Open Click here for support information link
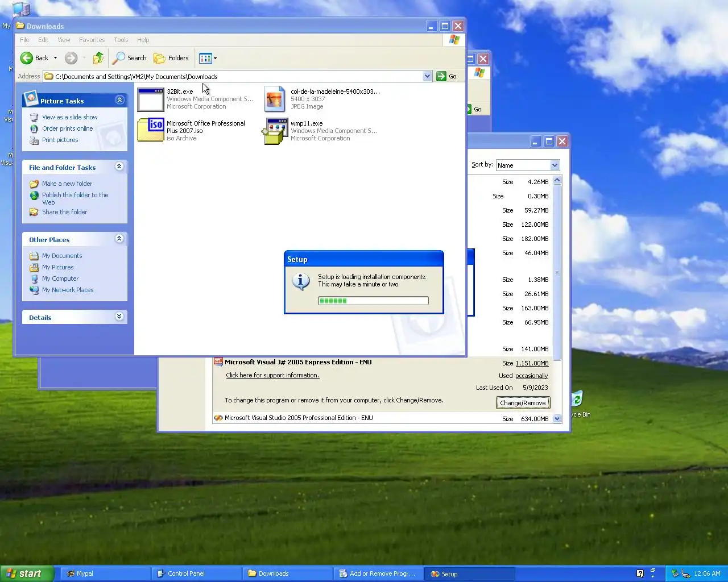The image size is (728, 582). tap(272, 375)
